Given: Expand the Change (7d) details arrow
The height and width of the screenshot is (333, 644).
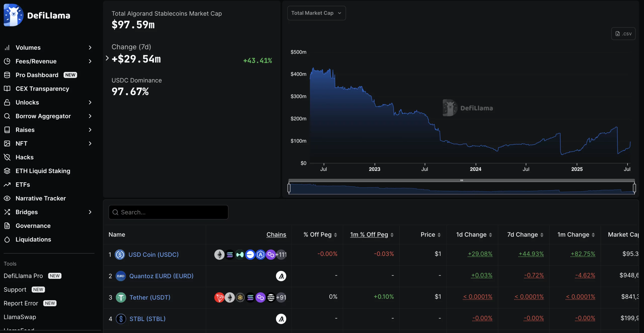Looking at the screenshot, I should pos(107,58).
